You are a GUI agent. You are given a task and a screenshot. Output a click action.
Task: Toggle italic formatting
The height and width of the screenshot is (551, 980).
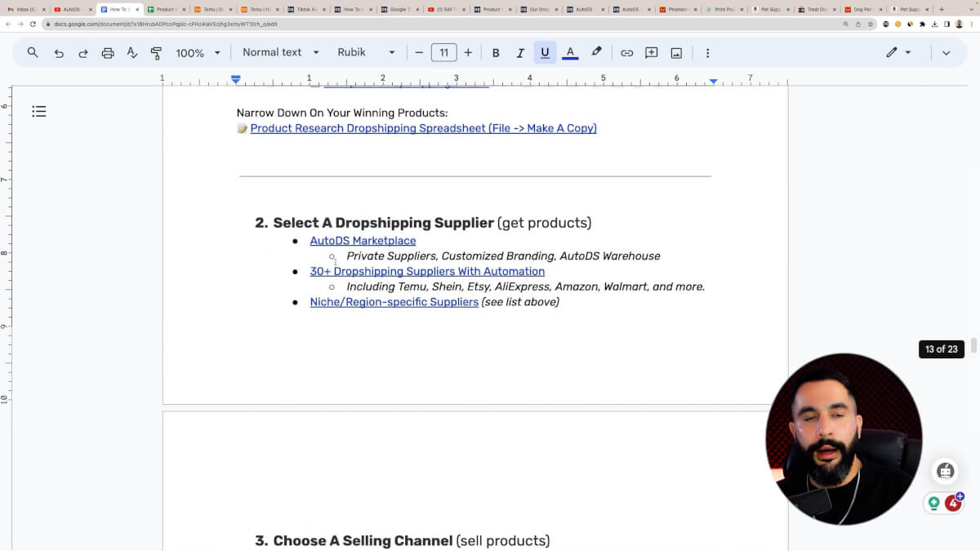coord(520,52)
